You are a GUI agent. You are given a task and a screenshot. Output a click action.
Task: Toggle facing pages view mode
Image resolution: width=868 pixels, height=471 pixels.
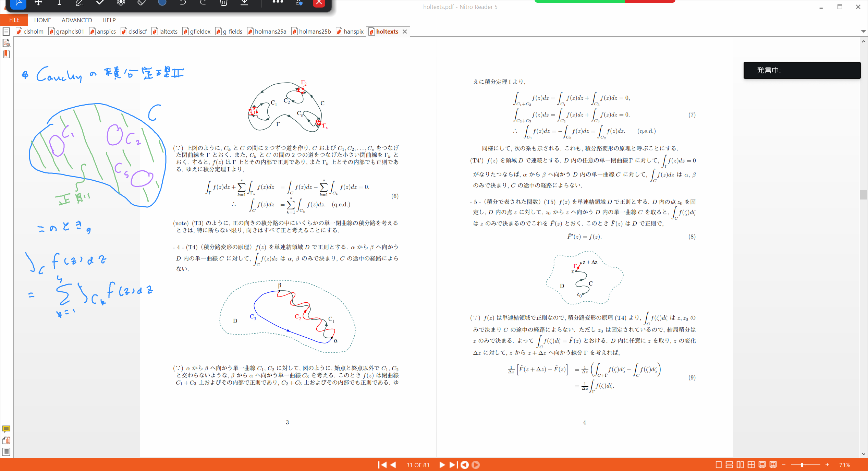click(x=740, y=465)
